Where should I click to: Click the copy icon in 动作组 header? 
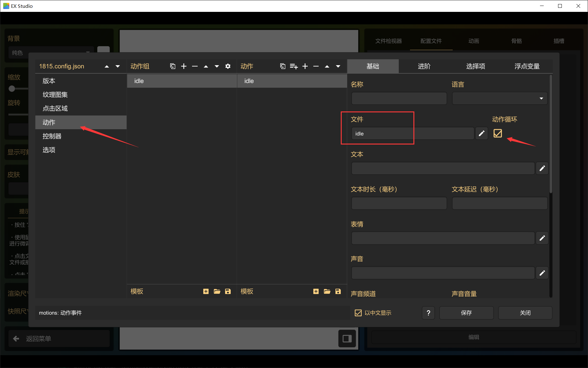coord(173,66)
